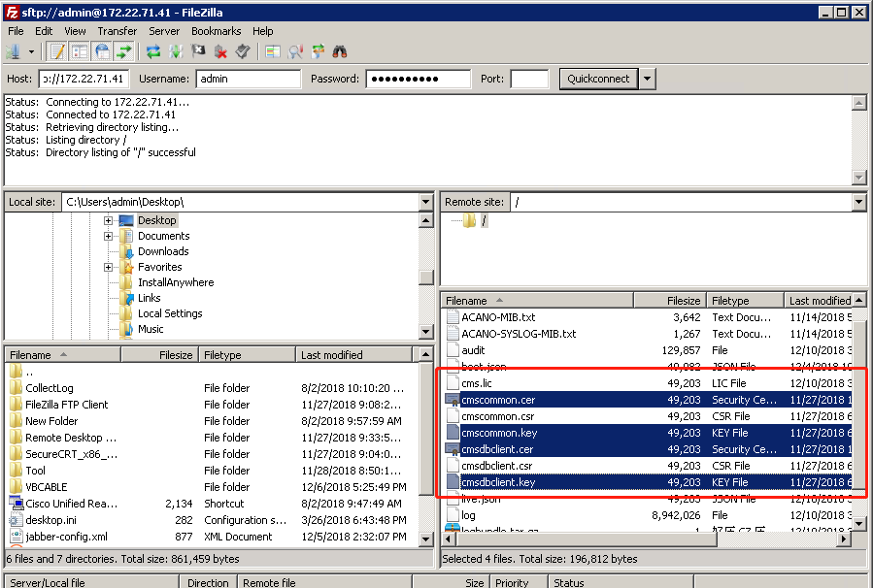Open the Server menu

pyautogui.click(x=164, y=31)
